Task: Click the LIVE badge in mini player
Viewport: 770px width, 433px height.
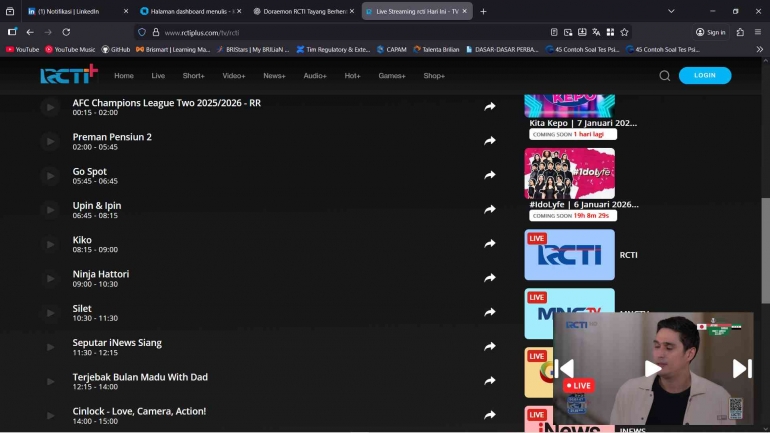Action: coord(579,386)
